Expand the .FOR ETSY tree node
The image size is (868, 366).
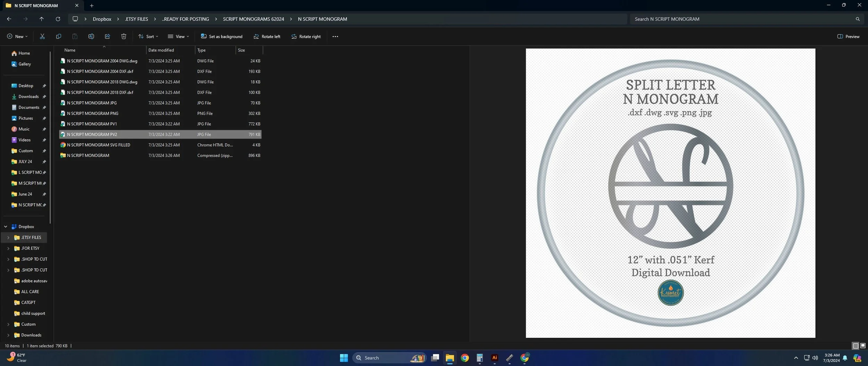(8, 248)
